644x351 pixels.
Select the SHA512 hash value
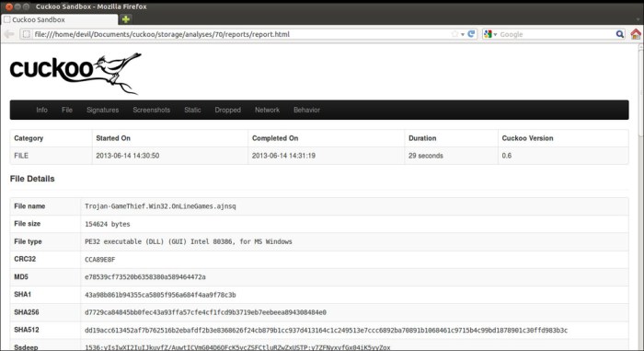click(x=326, y=330)
